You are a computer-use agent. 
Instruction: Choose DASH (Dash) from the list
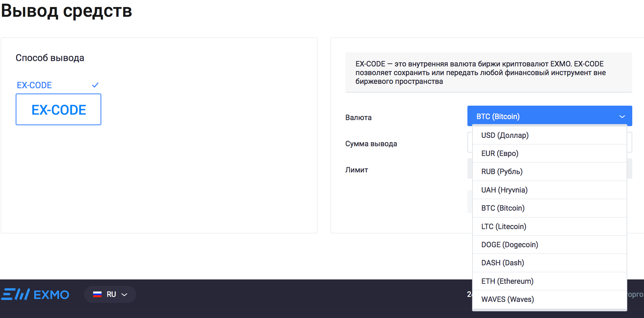tap(550, 263)
